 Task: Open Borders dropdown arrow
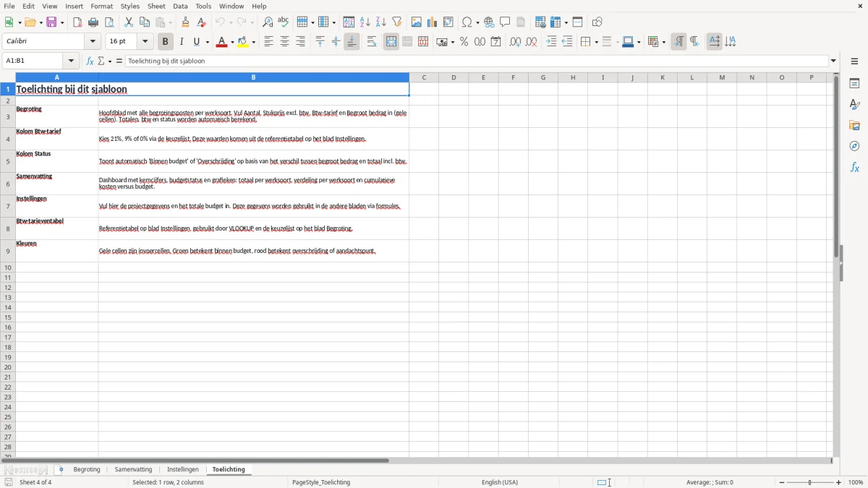(596, 42)
